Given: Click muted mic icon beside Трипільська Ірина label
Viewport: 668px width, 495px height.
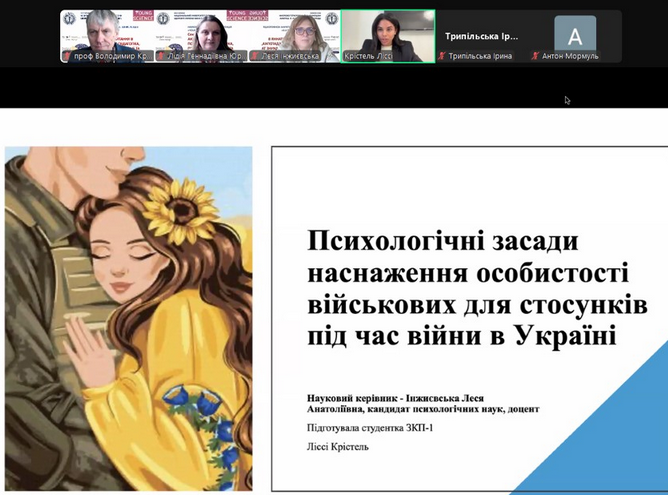Looking at the screenshot, I should [442, 56].
